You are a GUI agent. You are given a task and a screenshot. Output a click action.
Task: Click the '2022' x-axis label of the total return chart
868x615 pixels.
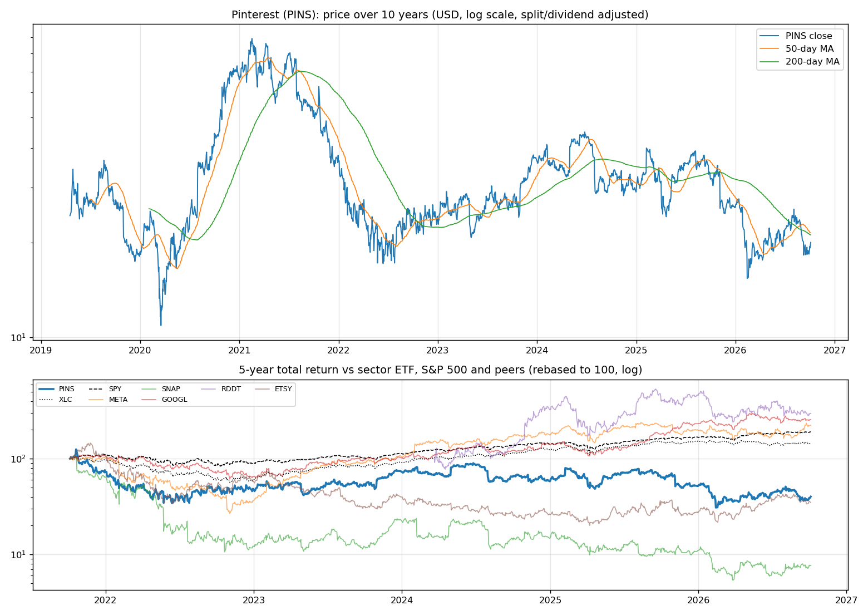point(106,600)
